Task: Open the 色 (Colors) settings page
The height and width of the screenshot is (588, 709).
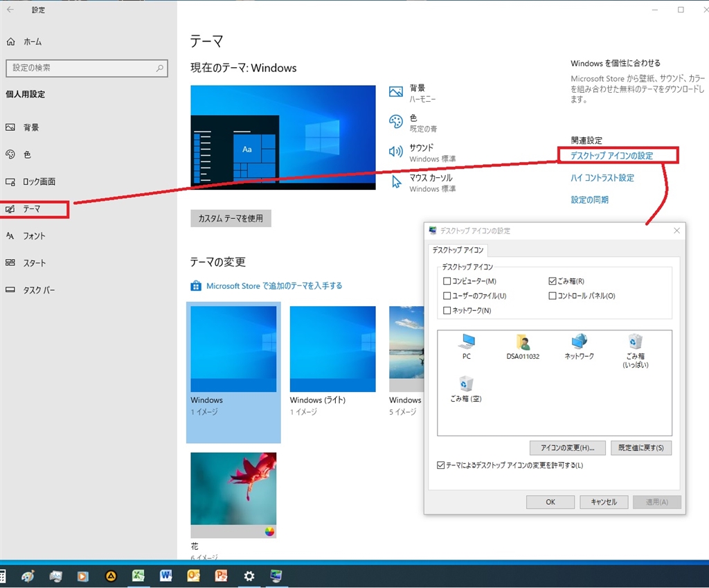Action: (18, 154)
